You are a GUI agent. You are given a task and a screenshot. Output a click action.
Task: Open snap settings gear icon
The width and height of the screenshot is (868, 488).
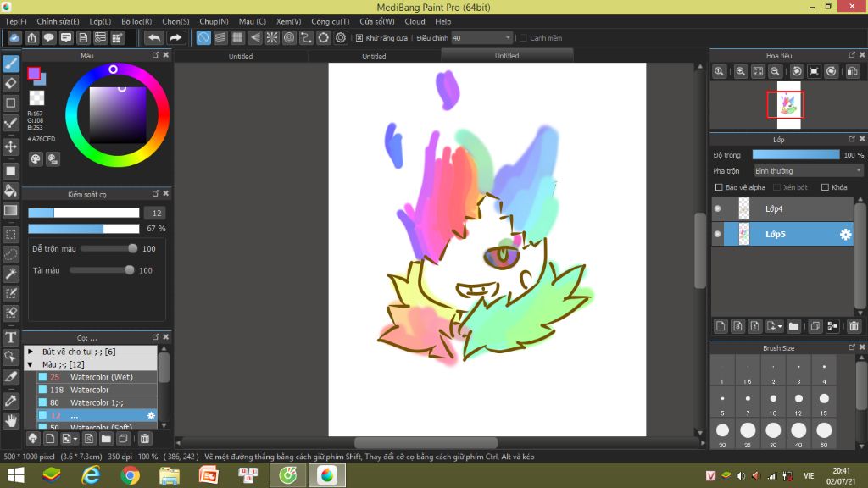click(341, 37)
